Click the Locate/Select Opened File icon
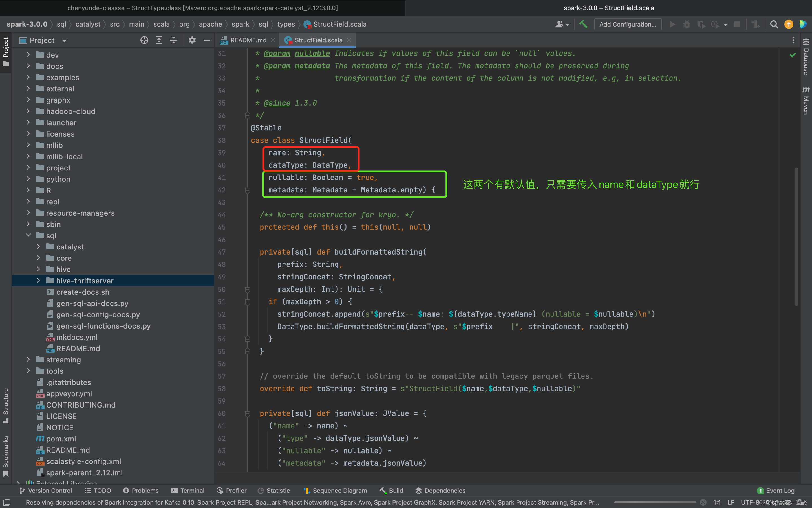 (x=144, y=40)
